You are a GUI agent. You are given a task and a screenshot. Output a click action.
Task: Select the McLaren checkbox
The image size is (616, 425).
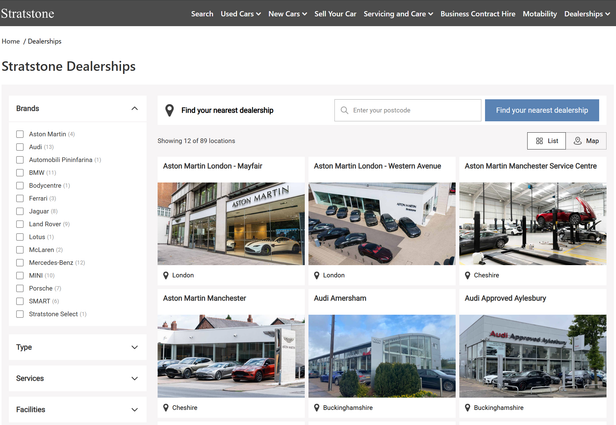click(x=20, y=250)
